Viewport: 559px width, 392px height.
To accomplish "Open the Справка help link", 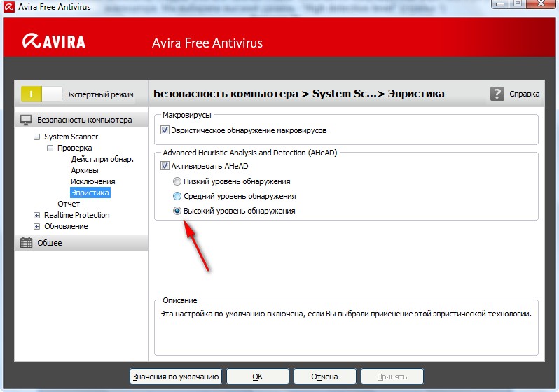I will [524, 94].
